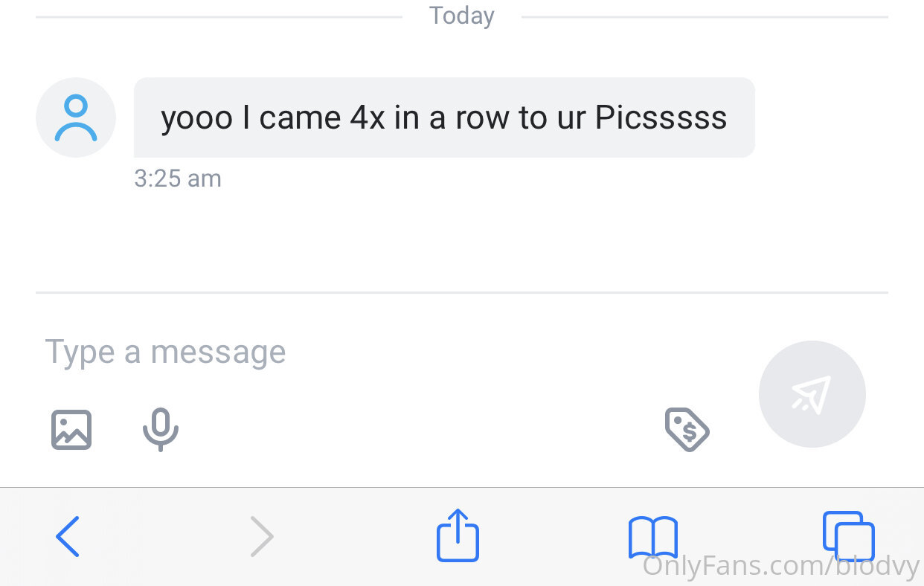Open the Safari share sheet

pos(458,535)
